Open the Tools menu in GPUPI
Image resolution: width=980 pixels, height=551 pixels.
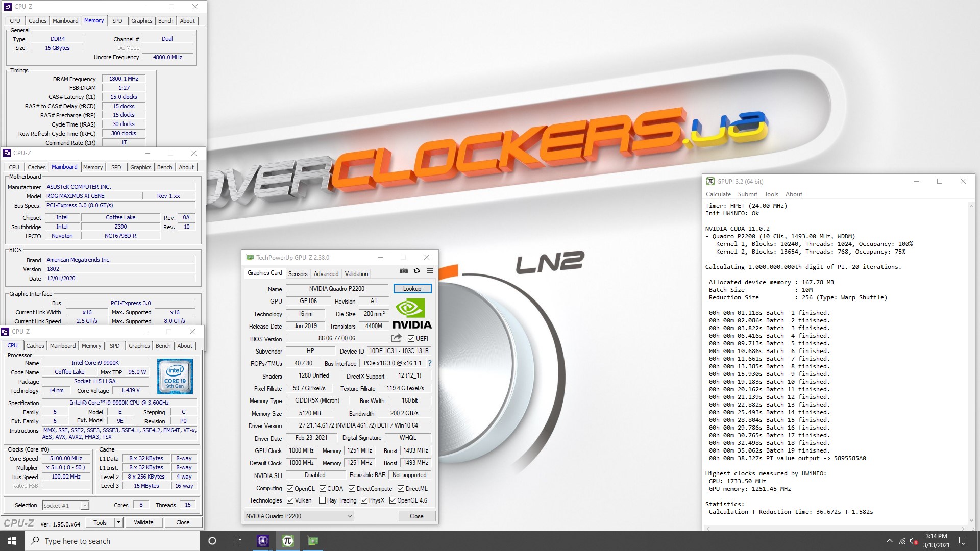tap(771, 194)
